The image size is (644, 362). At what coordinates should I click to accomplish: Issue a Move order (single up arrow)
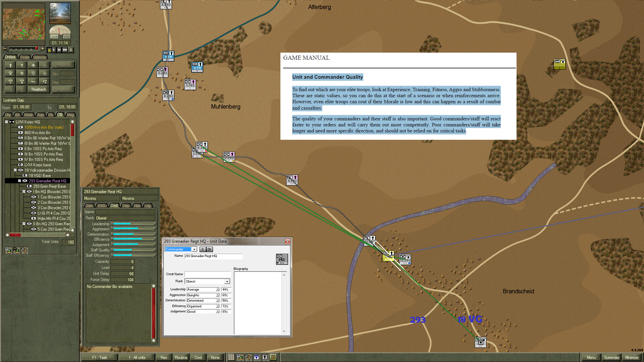(x=10, y=65)
